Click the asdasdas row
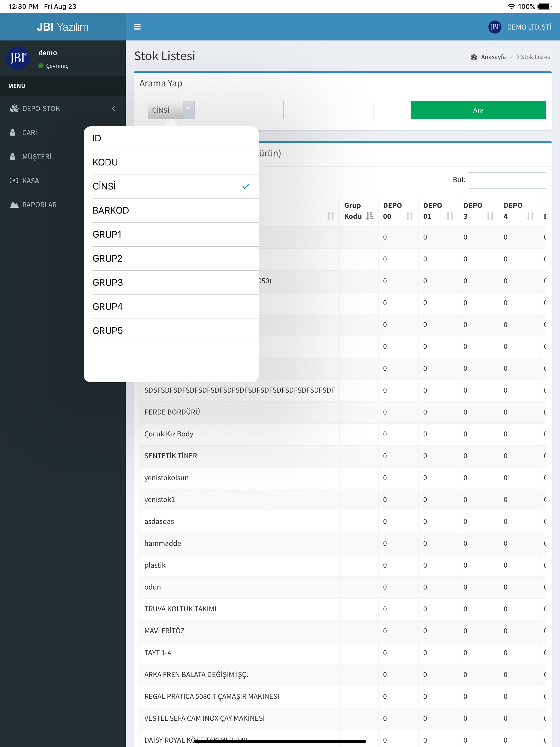This screenshot has width=560, height=747. point(343,521)
